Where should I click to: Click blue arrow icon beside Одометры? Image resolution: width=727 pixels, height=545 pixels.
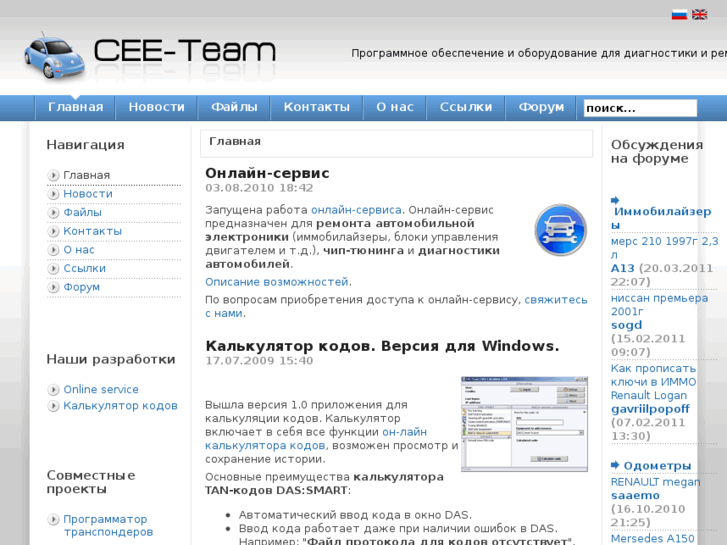pos(615,465)
